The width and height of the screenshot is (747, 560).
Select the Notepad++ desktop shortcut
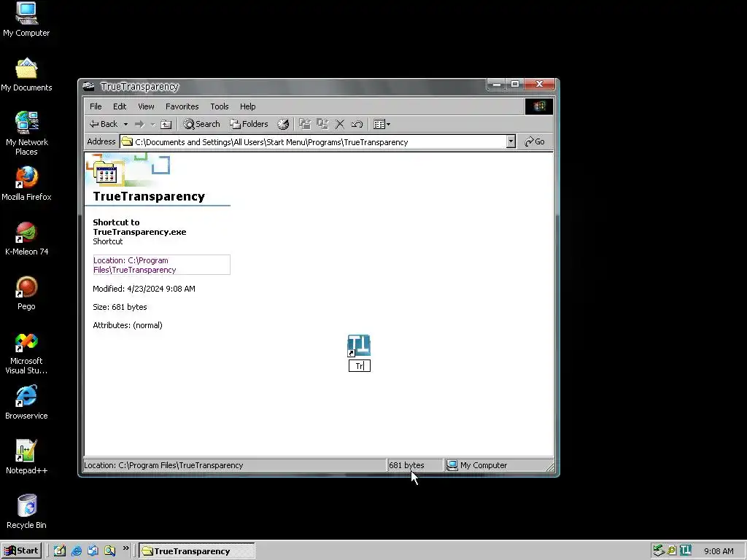pyautogui.click(x=26, y=458)
